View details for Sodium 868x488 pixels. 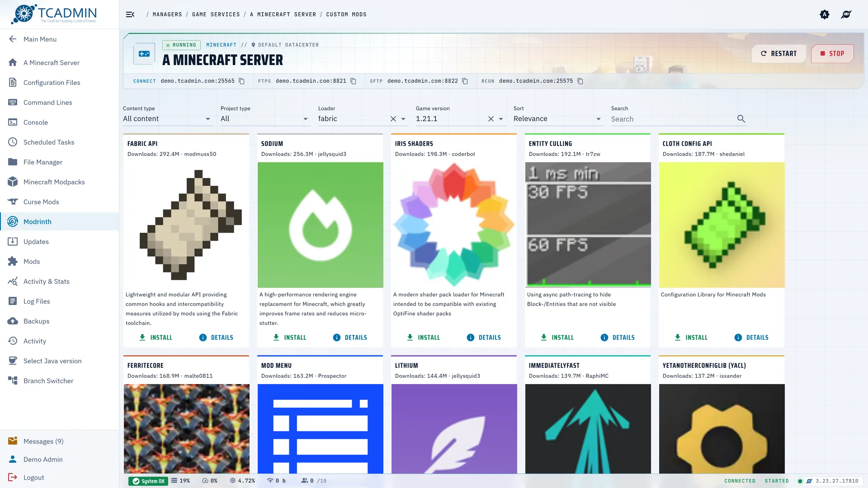350,338
